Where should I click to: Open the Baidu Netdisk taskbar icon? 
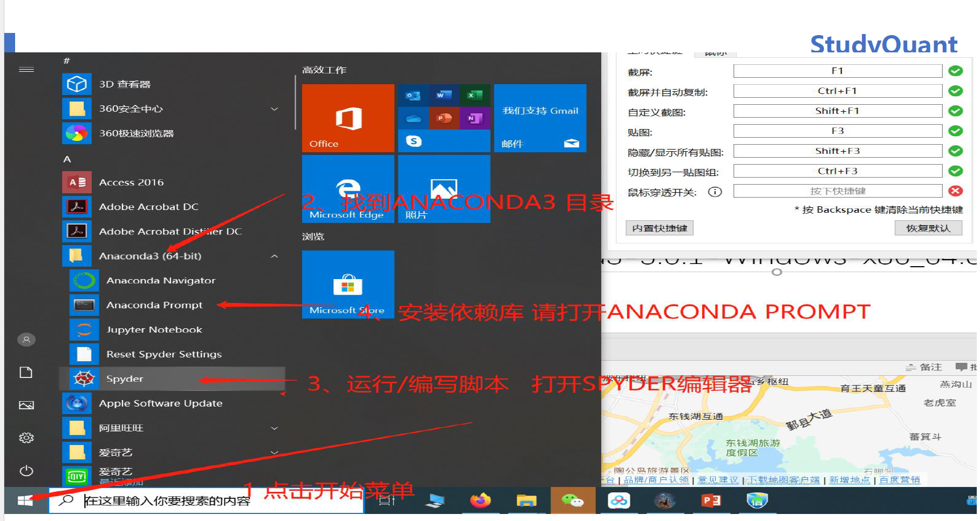click(x=619, y=501)
